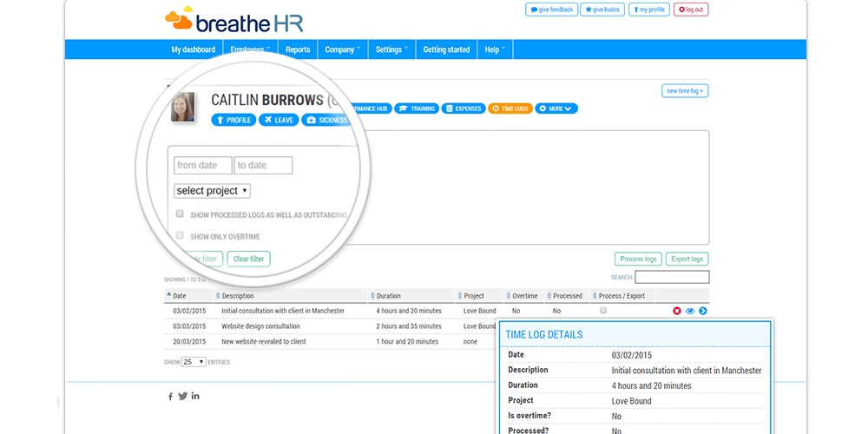Click '1 hour and 20 minutes' duration cell
The height and width of the screenshot is (434, 868).
click(407, 341)
